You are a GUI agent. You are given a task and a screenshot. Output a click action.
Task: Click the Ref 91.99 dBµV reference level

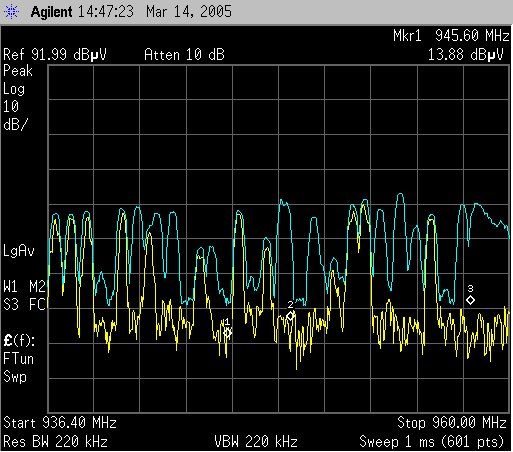(x=55, y=55)
